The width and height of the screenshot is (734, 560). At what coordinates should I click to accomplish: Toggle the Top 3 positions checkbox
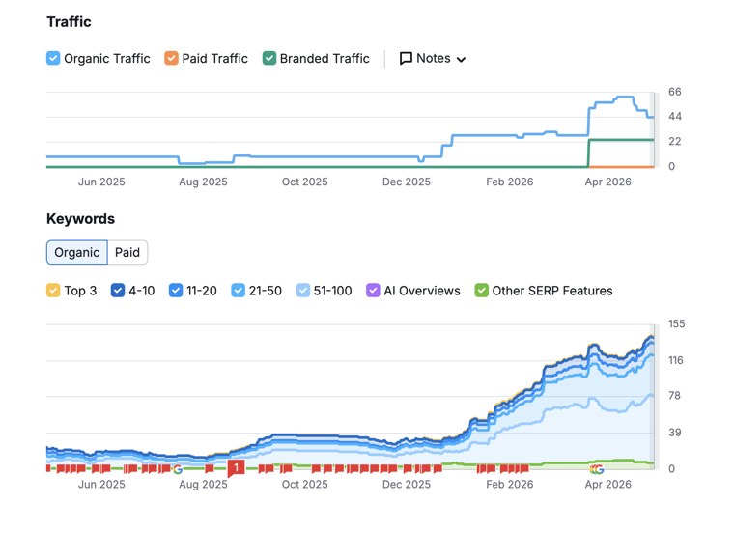click(x=53, y=291)
